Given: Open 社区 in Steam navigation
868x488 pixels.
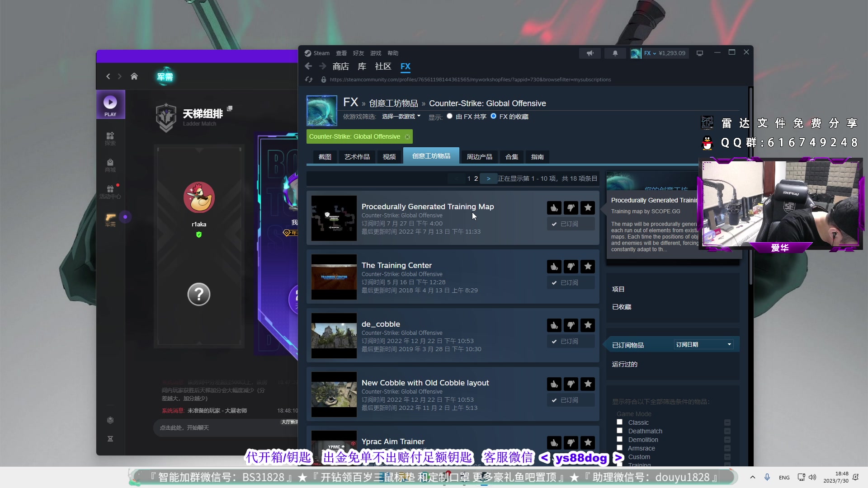Looking at the screenshot, I should 383,66.
